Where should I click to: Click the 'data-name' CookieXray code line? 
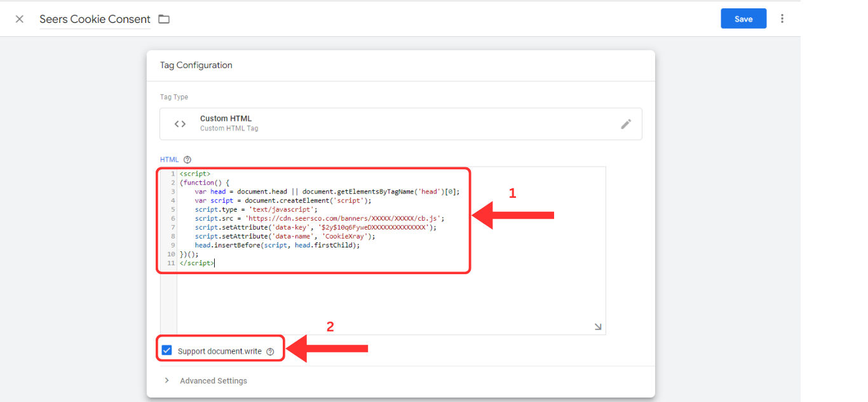[x=285, y=236]
